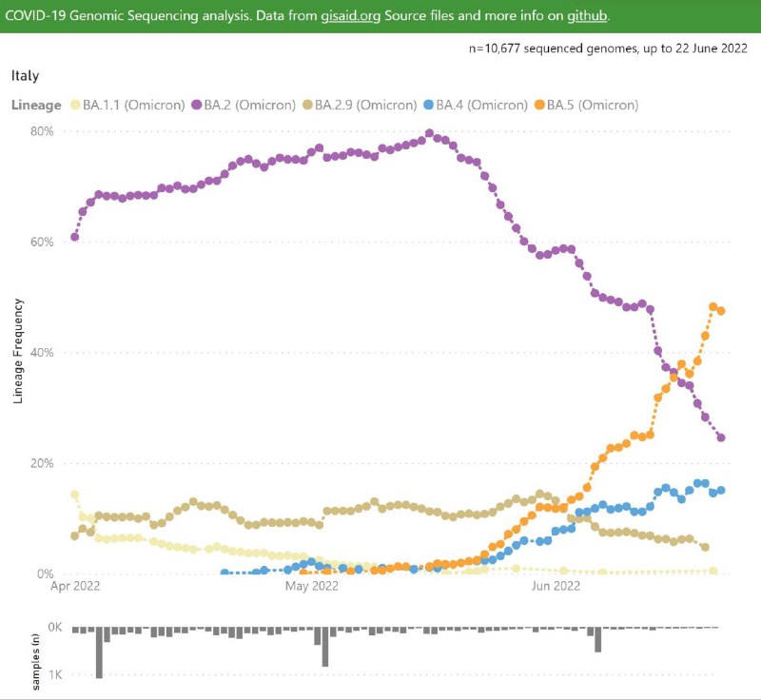Click the first tan BA.2.9 point in April
761x700 pixels.
pyautogui.click(x=75, y=536)
